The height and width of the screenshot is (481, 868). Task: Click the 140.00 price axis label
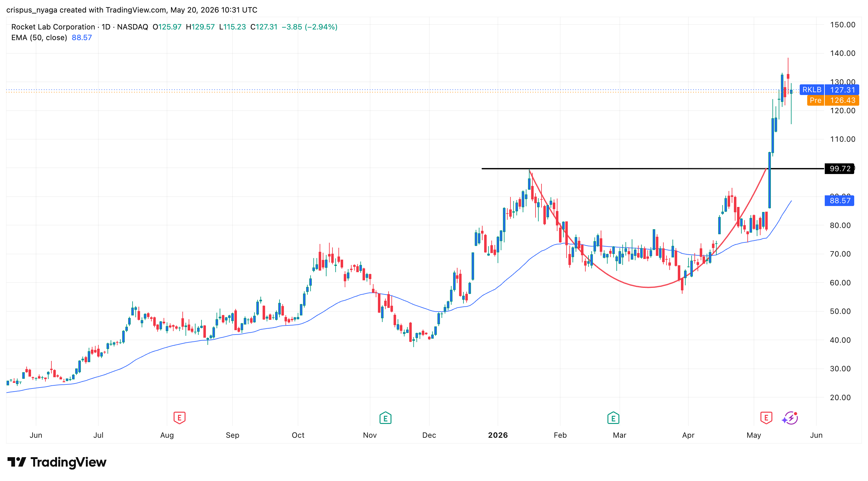(x=842, y=53)
